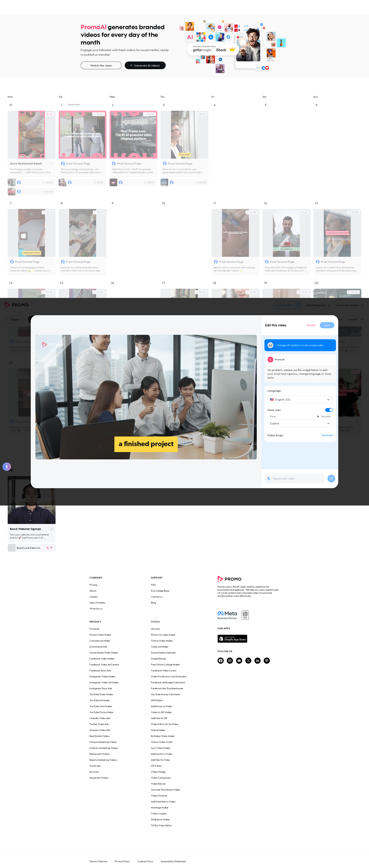This screenshot has width=369, height=868.
Task: Open the Careers footer link
Action: point(94,597)
